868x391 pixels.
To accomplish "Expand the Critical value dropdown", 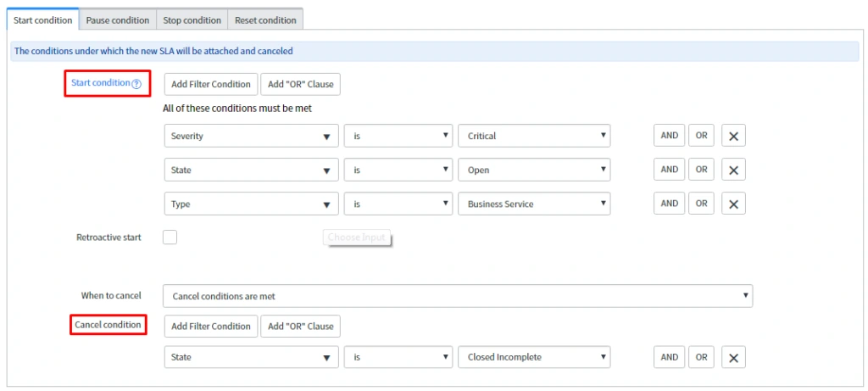I will tap(533, 136).
